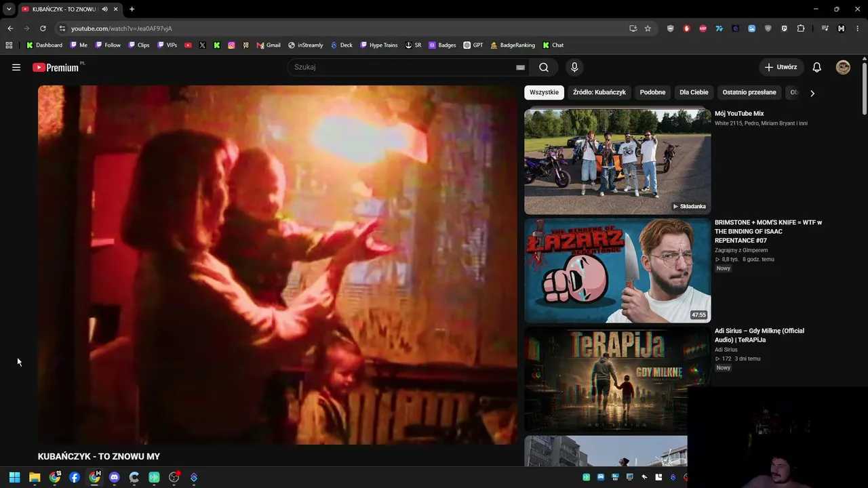Viewport: 868px width, 488px height.
Task: Click the youtube.com address bar
Action: 346,28
